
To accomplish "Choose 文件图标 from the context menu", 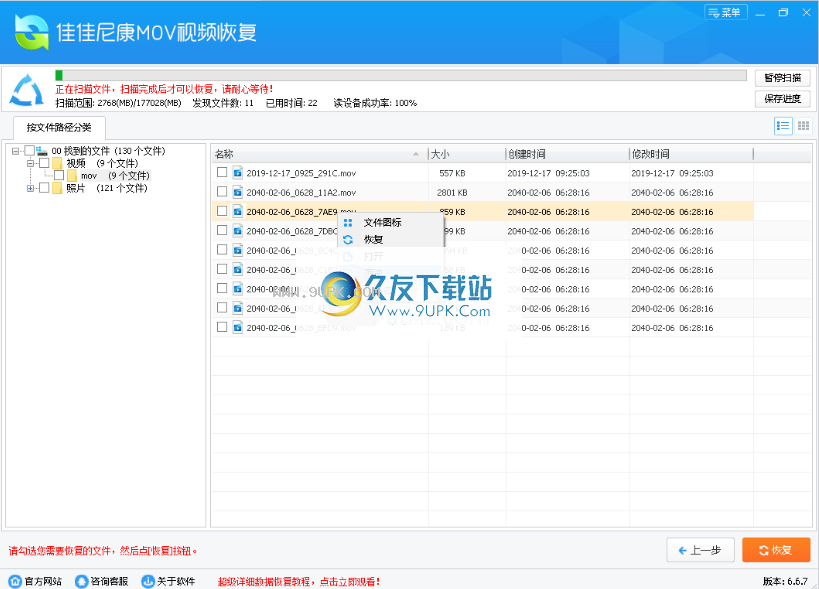I will [x=391, y=222].
